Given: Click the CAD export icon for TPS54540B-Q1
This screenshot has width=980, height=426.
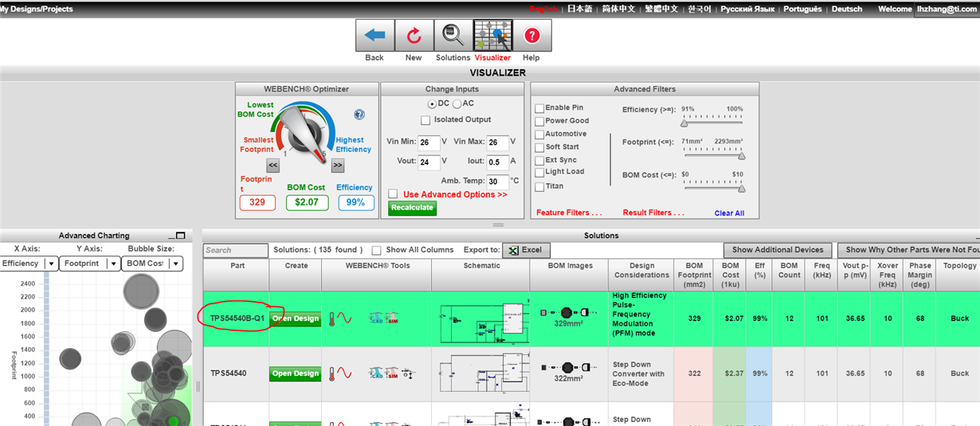Looking at the screenshot, I should 375,318.
